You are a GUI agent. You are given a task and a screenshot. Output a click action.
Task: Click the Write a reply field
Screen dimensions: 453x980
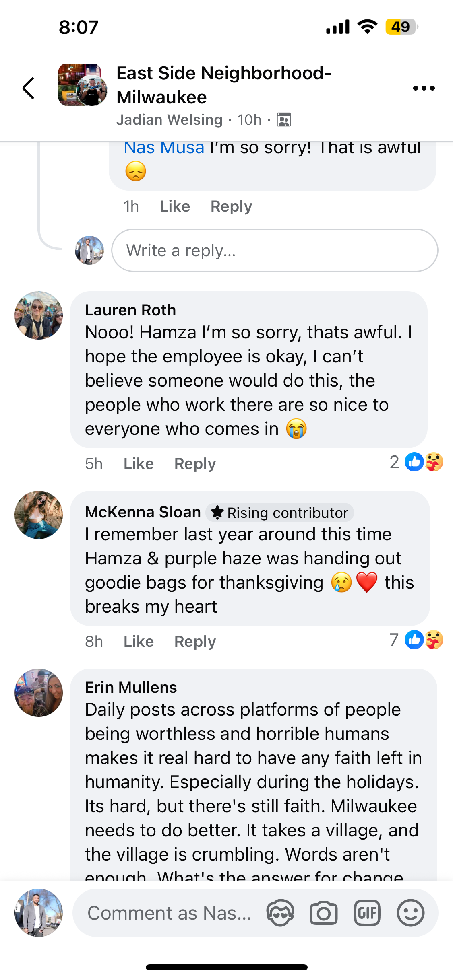[x=275, y=250]
